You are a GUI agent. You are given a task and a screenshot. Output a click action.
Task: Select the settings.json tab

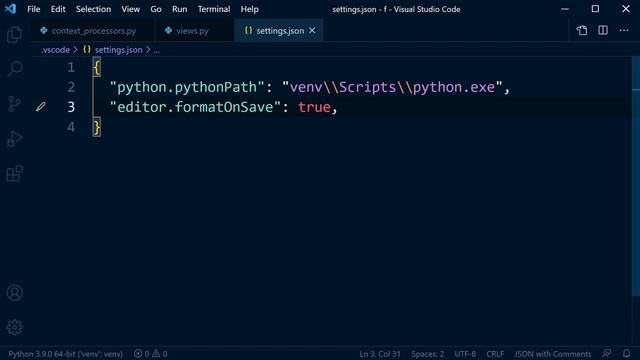[279, 31]
